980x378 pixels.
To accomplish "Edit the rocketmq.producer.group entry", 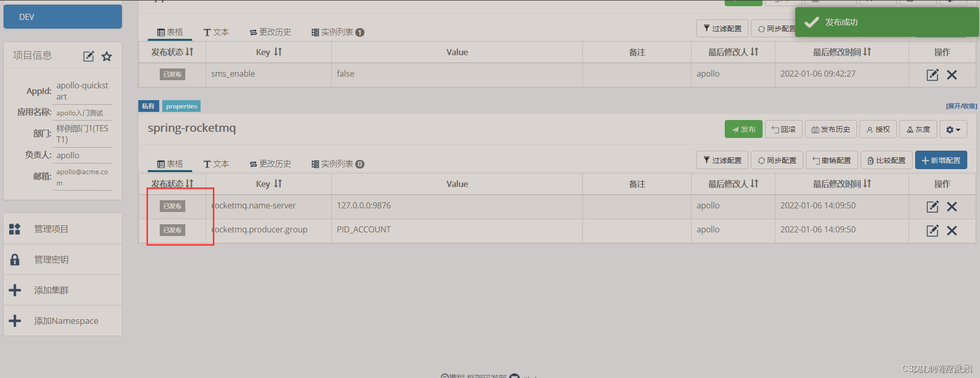I will point(933,230).
